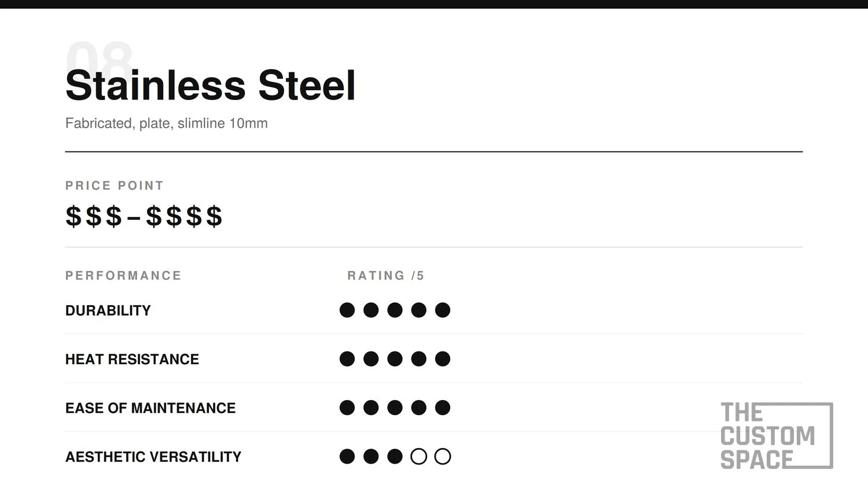
Task: Select second dot in Ease of Maintenance row
Action: point(371,408)
